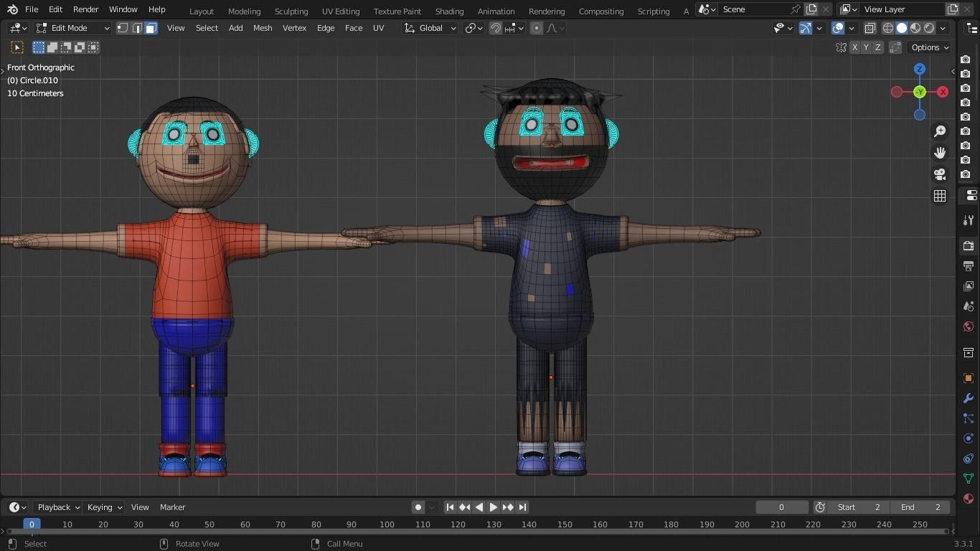Select wireframe viewport shading mode
980x551 pixels.
888,28
